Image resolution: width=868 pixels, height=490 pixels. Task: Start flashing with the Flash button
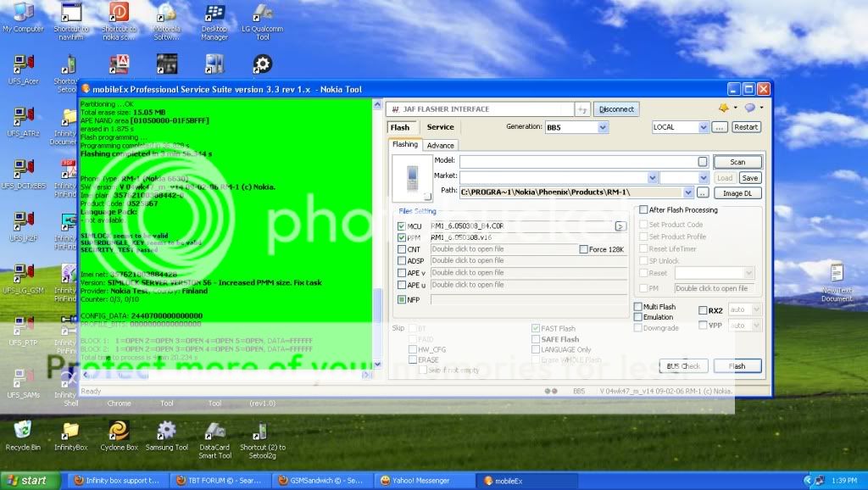pyautogui.click(x=737, y=366)
